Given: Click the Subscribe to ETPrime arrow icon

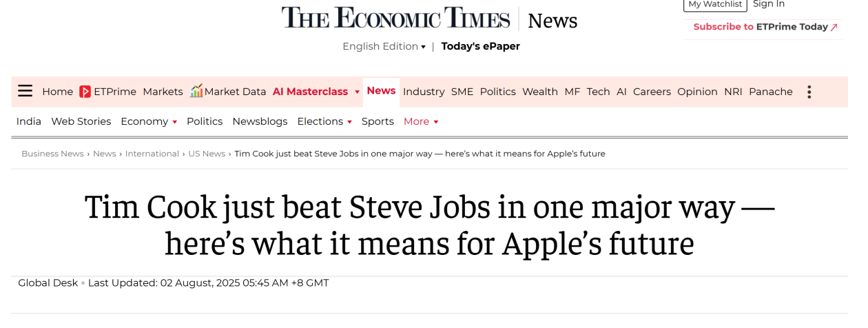Looking at the screenshot, I should tap(834, 28).
